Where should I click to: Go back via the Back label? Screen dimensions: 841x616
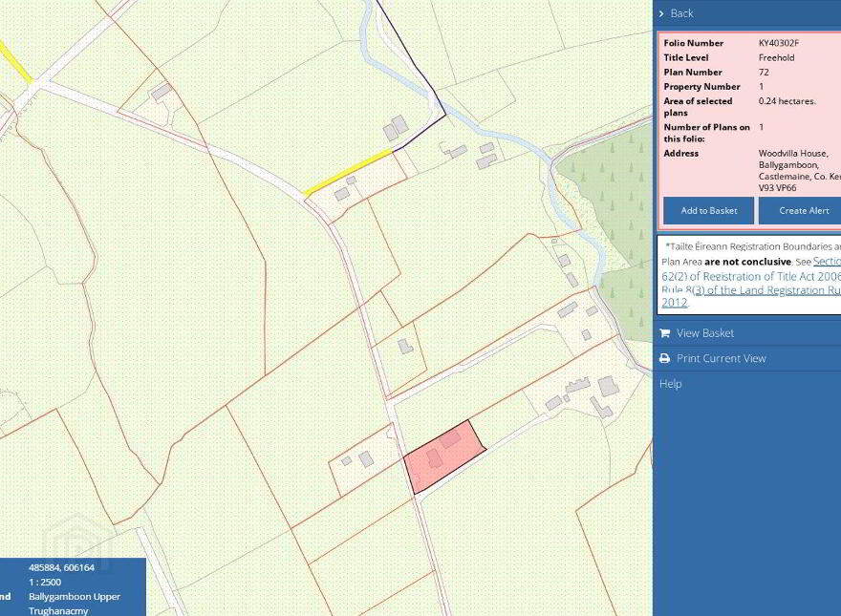click(x=681, y=13)
